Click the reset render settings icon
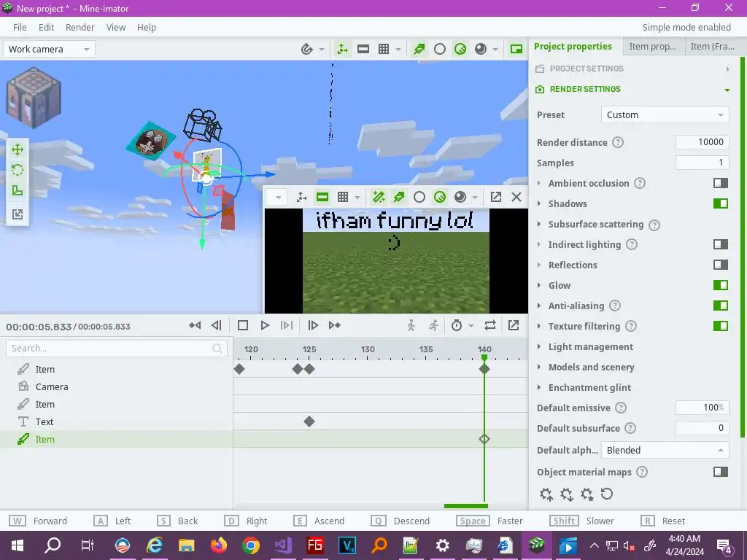This screenshot has height=560, width=747. click(x=606, y=494)
